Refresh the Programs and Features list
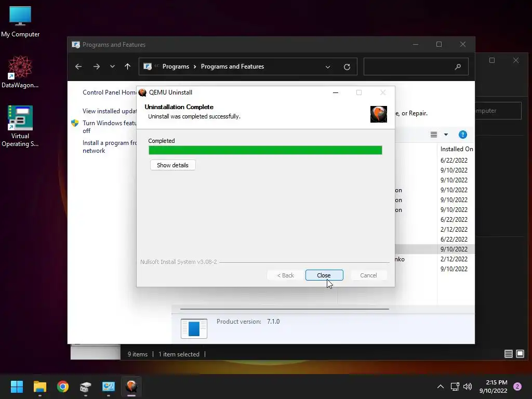 click(347, 67)
